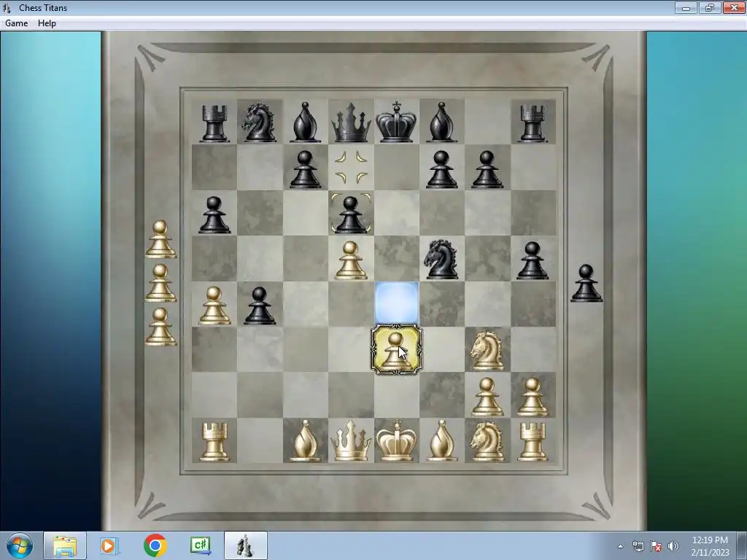Select the black bishop on c8
The image size is (747, 560).
pos(305,122)
